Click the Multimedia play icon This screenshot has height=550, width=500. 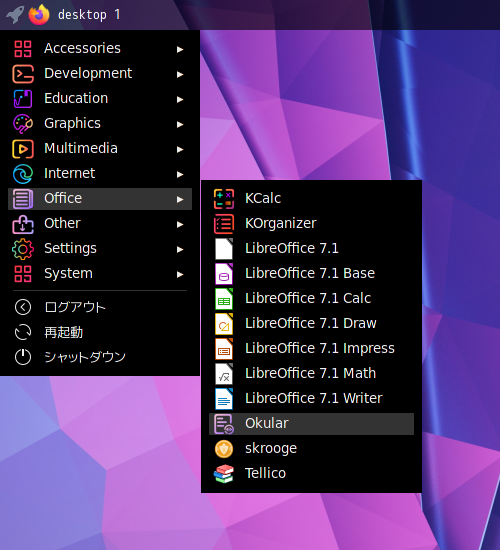tap(23, 149)
